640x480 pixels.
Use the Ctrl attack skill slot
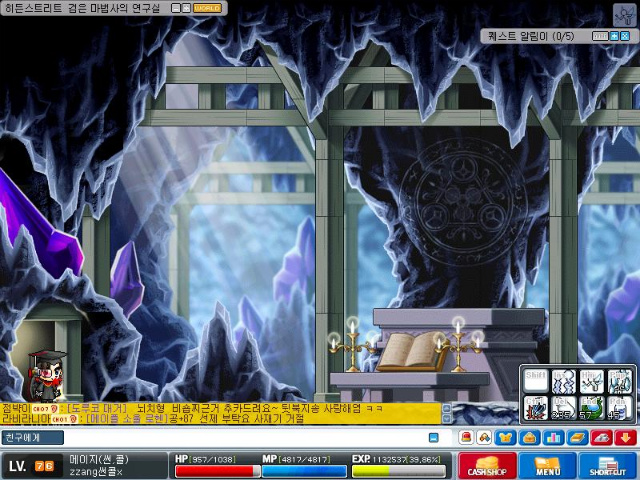point(536,408)
